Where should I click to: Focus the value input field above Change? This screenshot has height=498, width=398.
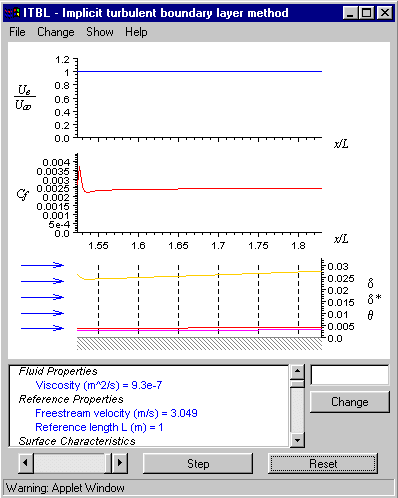pos(350,375)
